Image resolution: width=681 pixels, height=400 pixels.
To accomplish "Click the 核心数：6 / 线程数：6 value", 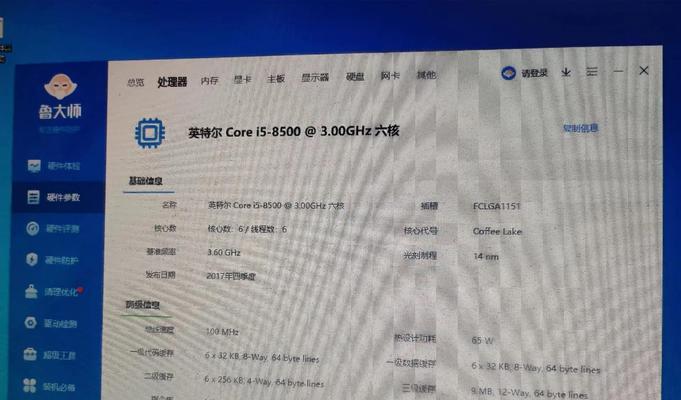I will pyautogui.click(x=247, y=229).
